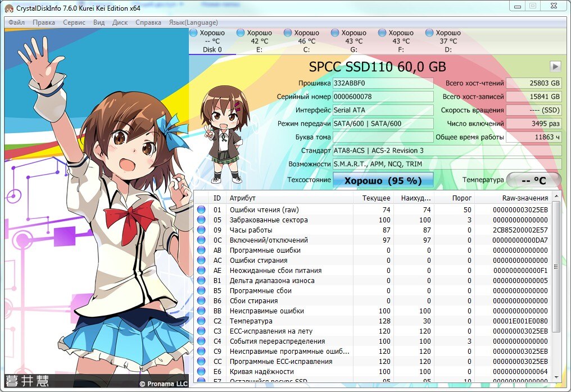Click status icon for BB Неисправимые ошибки
The image size is (571, 392).
pyautogui.click(x=201, y=311)
